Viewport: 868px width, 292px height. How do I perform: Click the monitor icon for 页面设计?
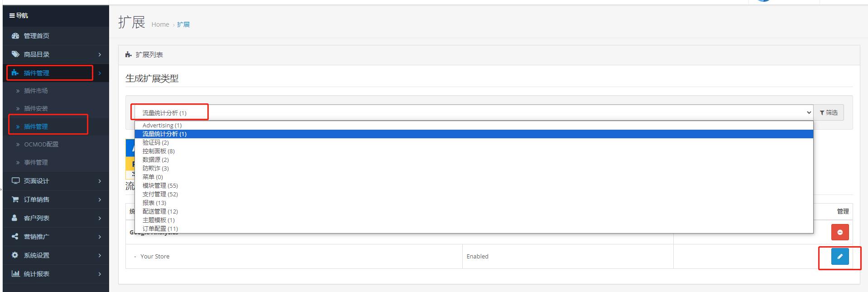[x=15, y=181]
